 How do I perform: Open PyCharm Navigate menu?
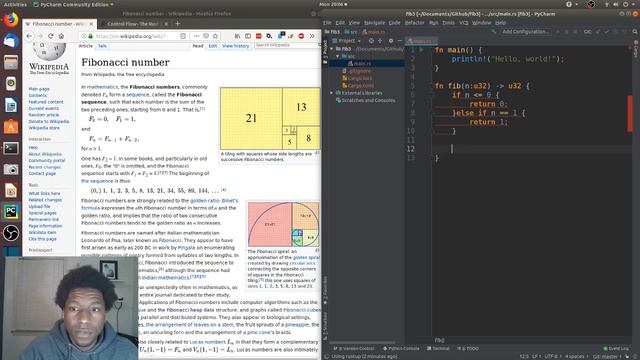coord(374,23)
